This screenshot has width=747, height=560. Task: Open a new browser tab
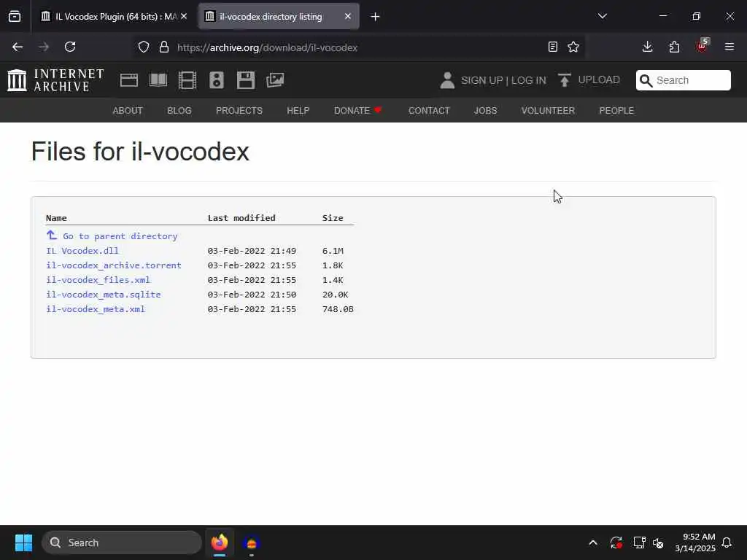coord(375,17)
